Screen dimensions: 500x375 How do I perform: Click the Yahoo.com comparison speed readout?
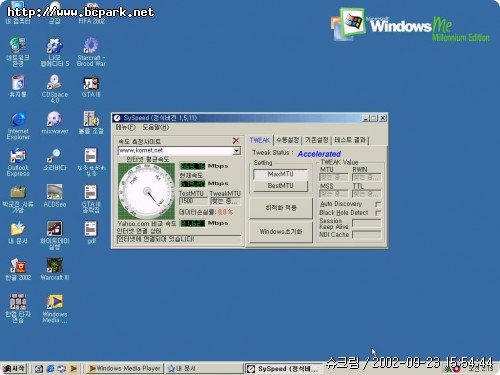193,223
